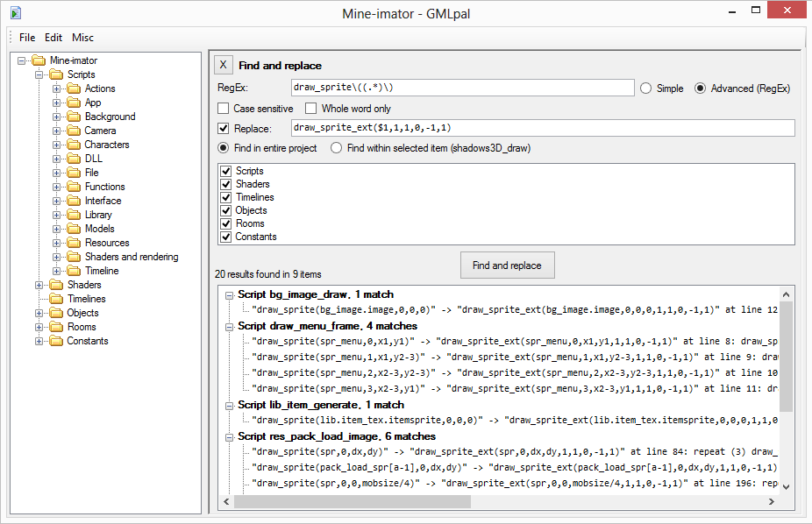Collapse the Mine-imator root tree node
This screenshot has height=524, width=812.
[x=21, y=60]
